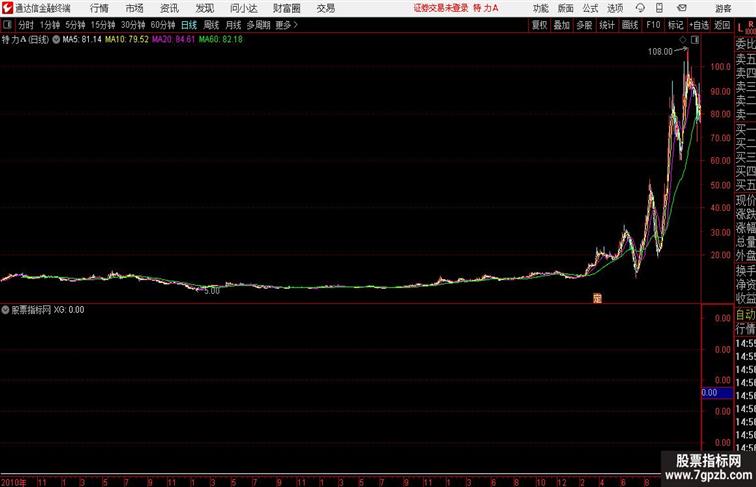Toggle the right panel icon above chart

click(x=695, y=40)
